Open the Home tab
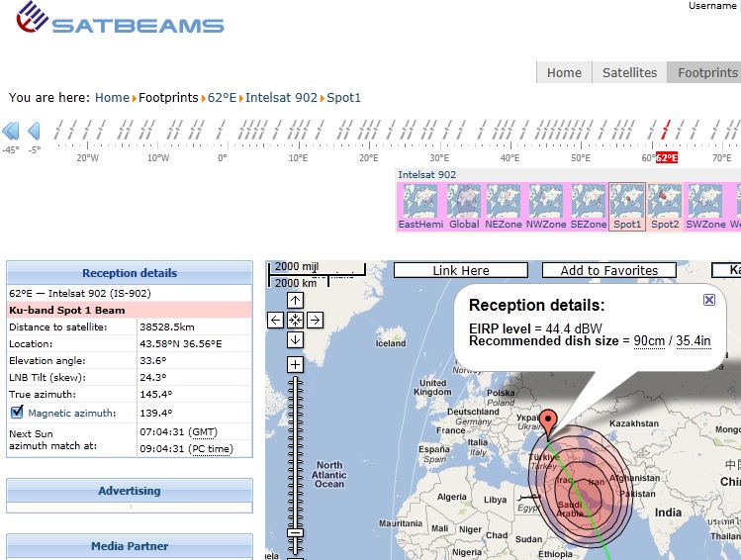 (x=564, y=72)
